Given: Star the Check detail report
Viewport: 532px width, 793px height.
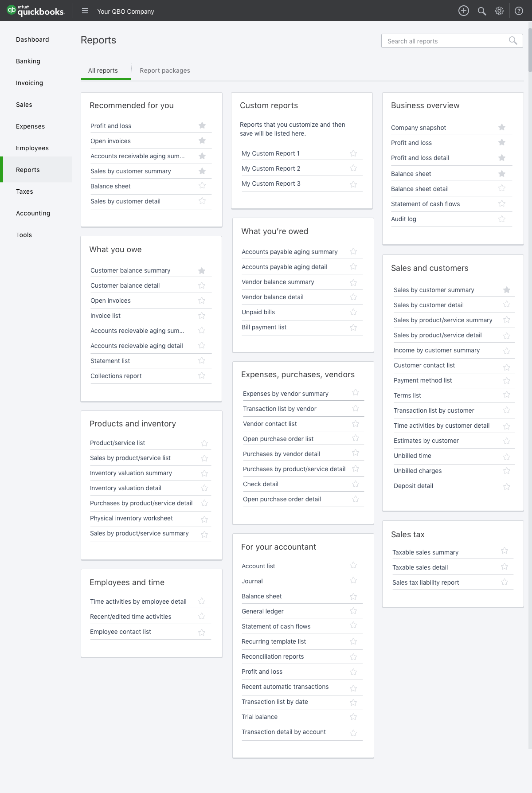Looking at the screenshot, I should click(356, 484).
